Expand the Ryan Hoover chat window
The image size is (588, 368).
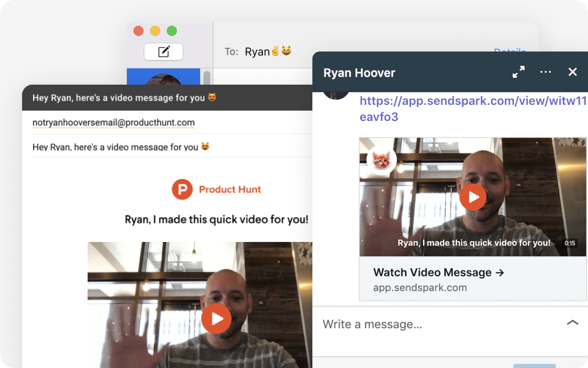point(519,72)
